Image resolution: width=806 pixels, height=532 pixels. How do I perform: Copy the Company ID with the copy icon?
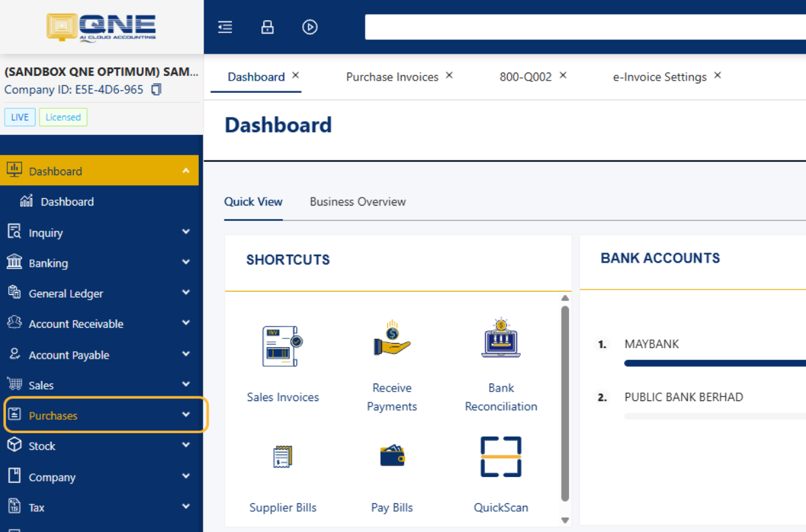coord(156,89)
